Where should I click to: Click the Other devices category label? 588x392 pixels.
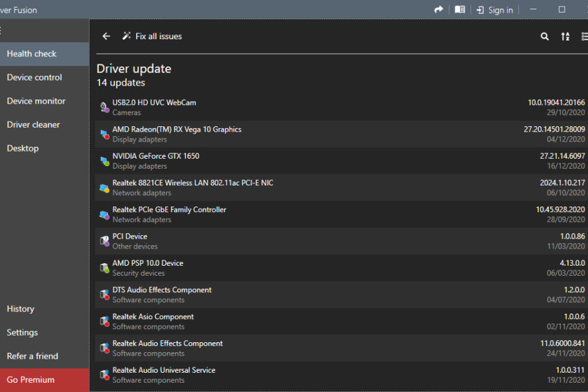pos(135,246)
